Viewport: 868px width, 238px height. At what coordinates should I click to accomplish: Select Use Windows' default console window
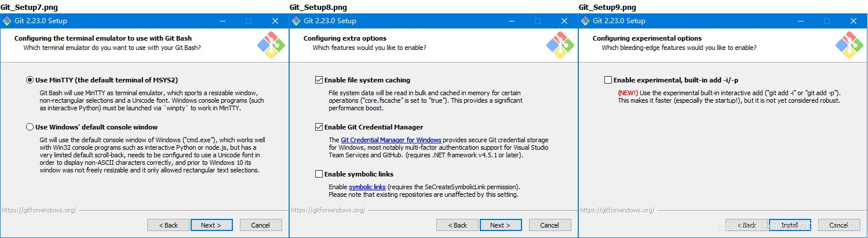tap(30, 127)
